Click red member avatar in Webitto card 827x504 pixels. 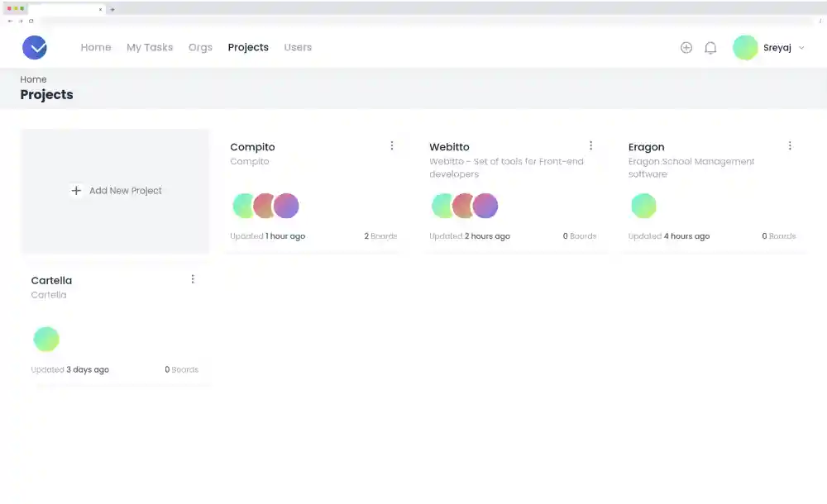[x=462, y=206]
